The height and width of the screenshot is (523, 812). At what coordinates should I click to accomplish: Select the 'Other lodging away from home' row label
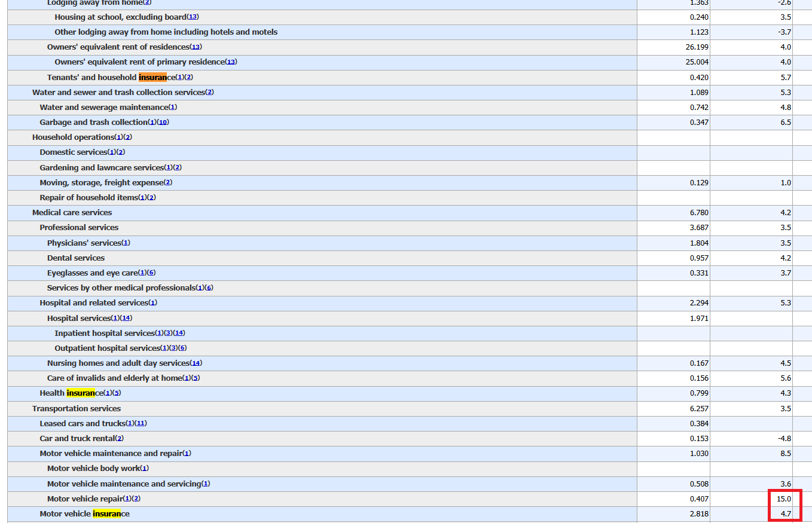click(x=166, y=32)
